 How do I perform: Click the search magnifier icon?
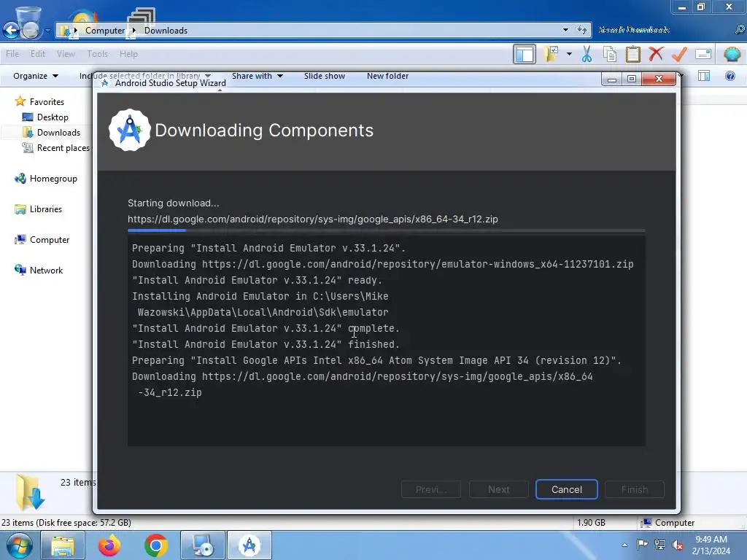[x=740, y=30]
